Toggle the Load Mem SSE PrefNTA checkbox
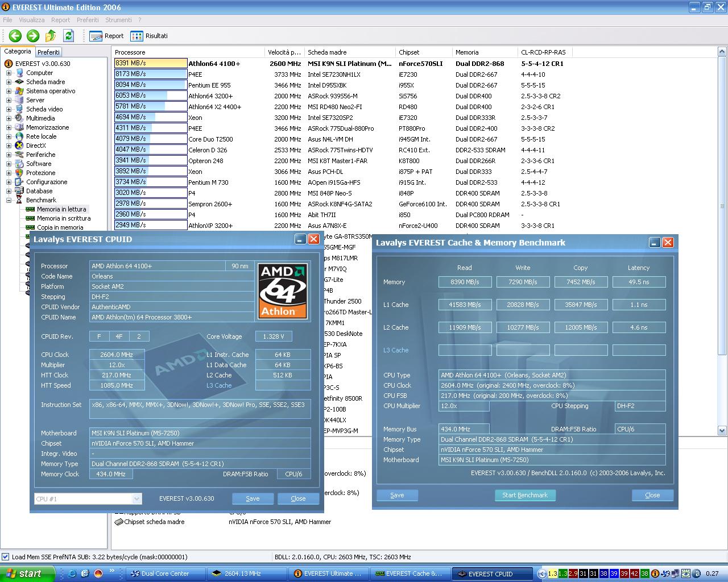Viewport: 728px width, 582px height. point(6,557)
